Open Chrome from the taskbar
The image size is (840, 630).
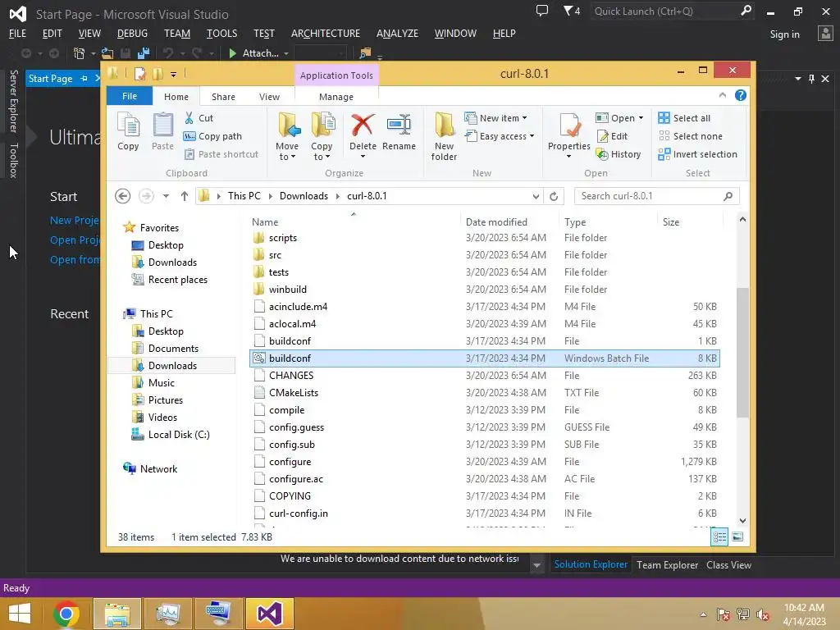66,614
